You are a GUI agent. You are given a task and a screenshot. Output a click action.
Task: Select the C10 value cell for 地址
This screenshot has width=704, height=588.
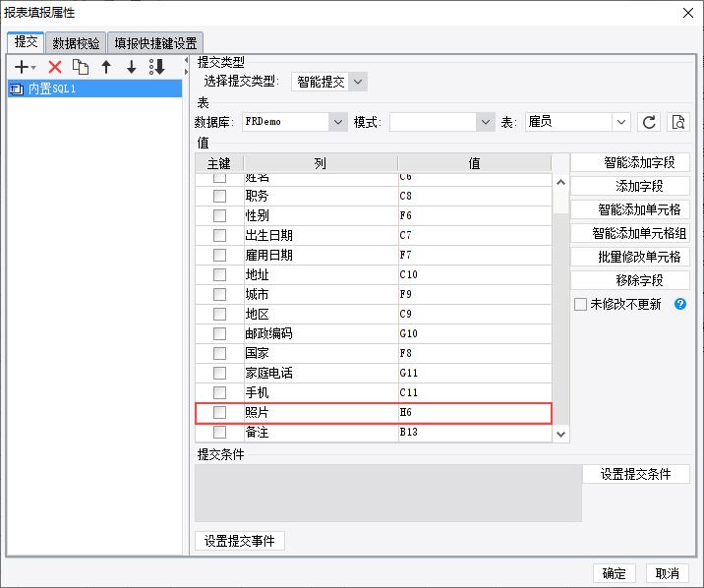click(475, 274)
